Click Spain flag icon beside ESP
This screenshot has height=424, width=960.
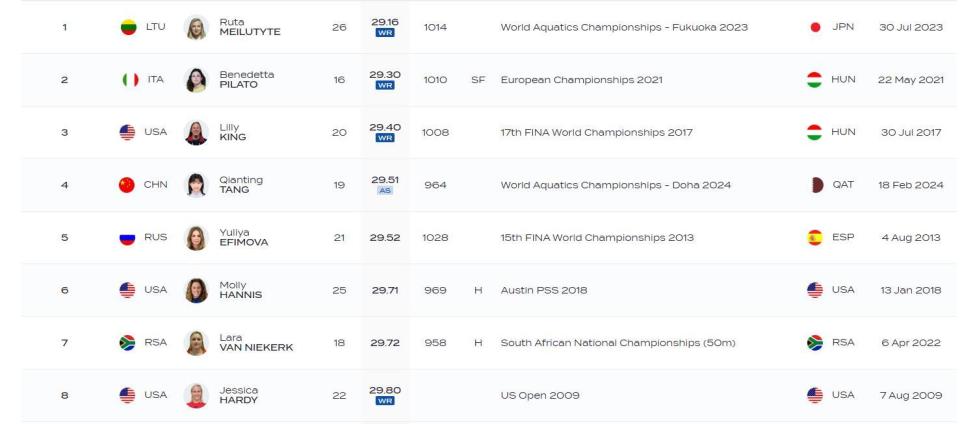(815, 238)
